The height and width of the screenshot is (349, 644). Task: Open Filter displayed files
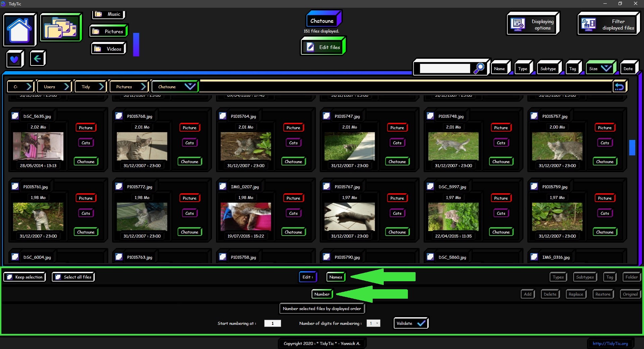coord(608,24)
